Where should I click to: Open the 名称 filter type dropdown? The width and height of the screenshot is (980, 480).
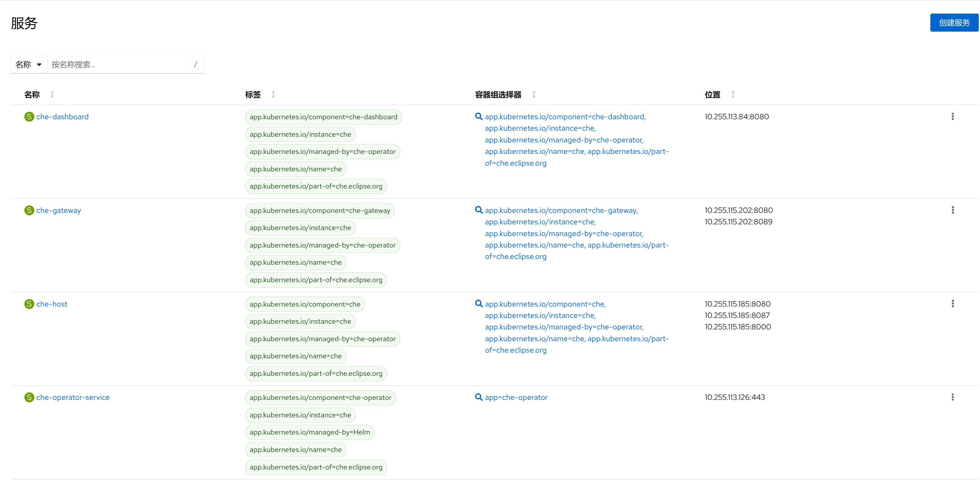click(x=29, y=64)
